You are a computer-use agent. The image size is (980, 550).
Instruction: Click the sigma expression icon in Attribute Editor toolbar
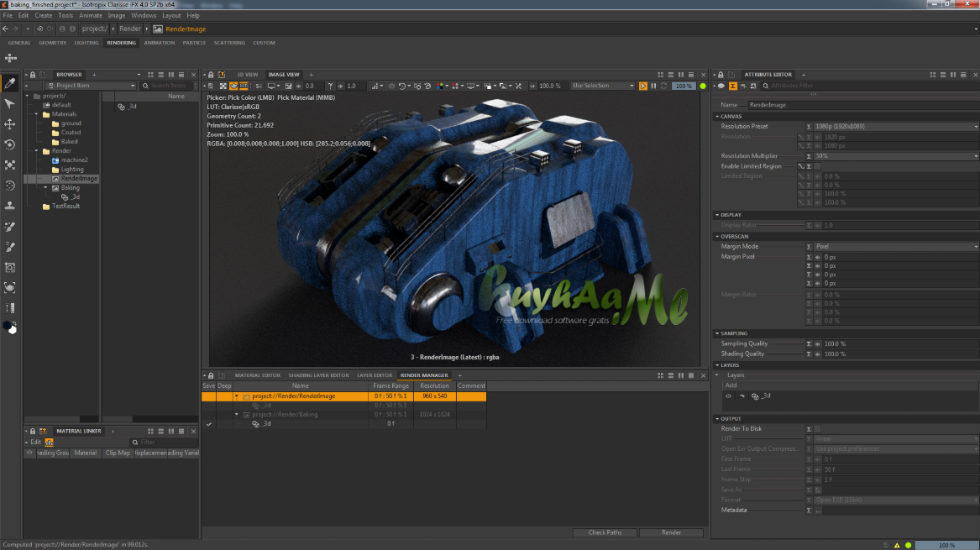click(x=732, y=86)
